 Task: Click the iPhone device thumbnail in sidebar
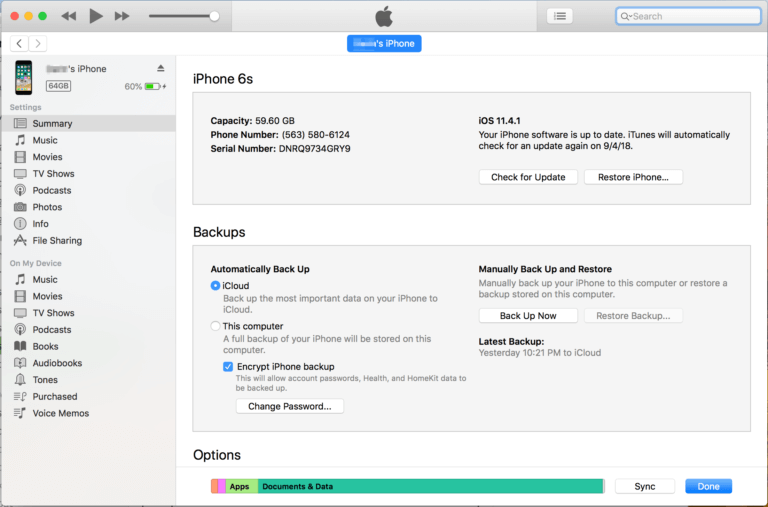click(x=24, y=77)
